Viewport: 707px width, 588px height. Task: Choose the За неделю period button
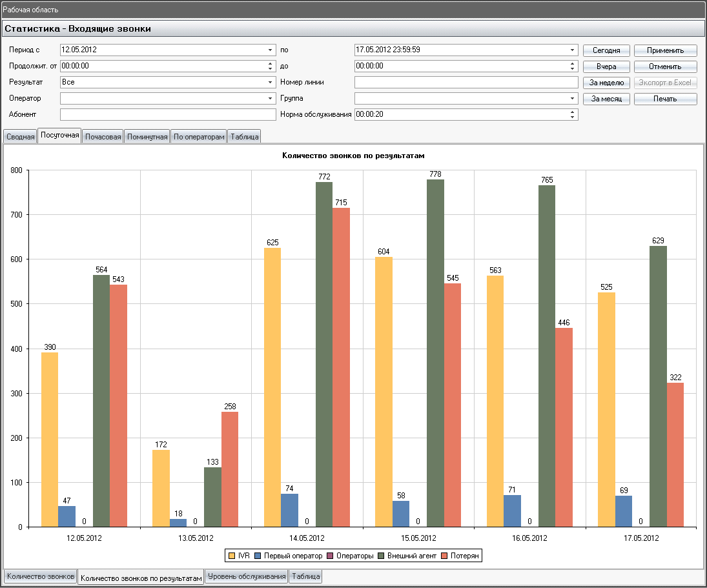[606, 83]
